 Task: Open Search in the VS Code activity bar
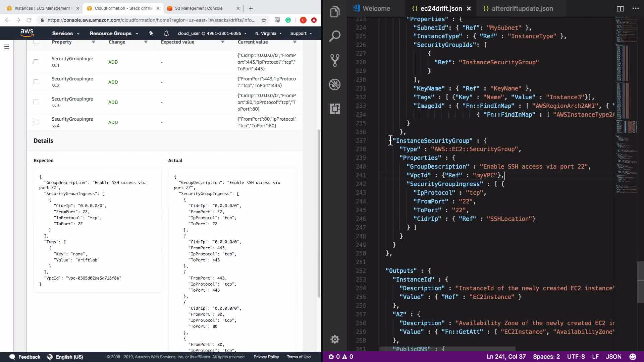[x=334, y=36]
